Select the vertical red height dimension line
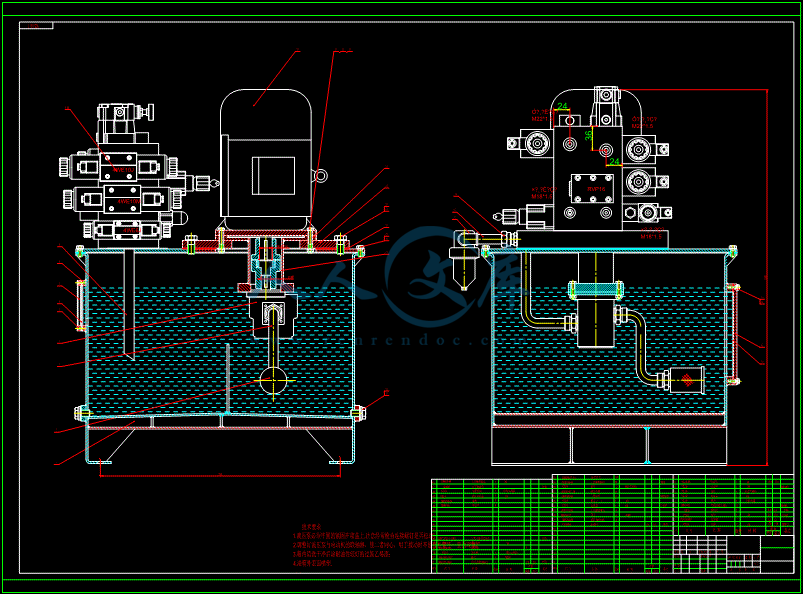Viewport: 803px width, 594px height. [x=766, y=278]
